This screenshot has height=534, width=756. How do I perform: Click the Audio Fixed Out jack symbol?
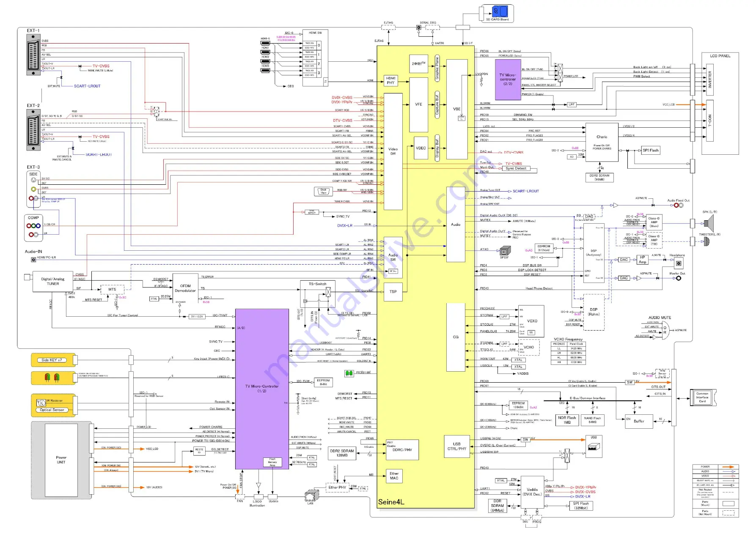tap(678, 205)
